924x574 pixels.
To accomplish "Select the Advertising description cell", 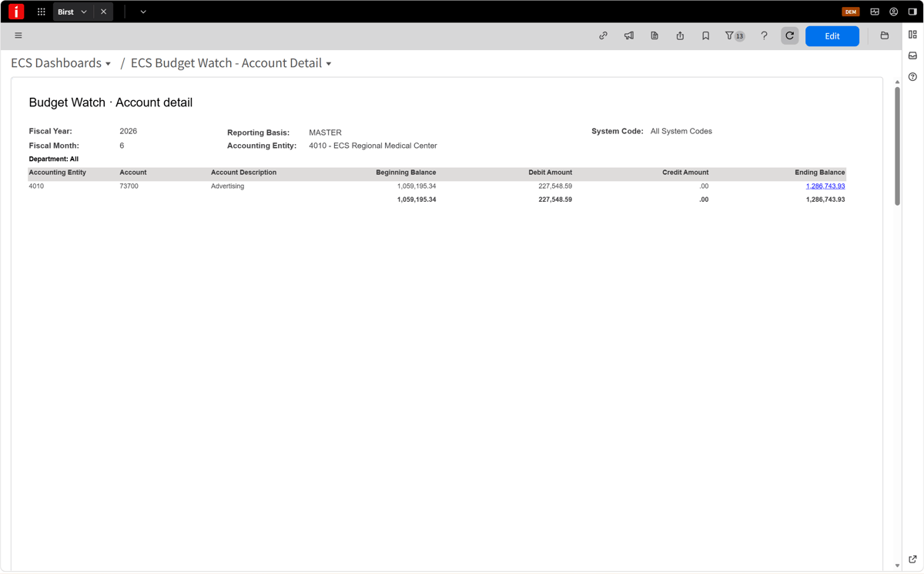I will (x=228, y=186).
